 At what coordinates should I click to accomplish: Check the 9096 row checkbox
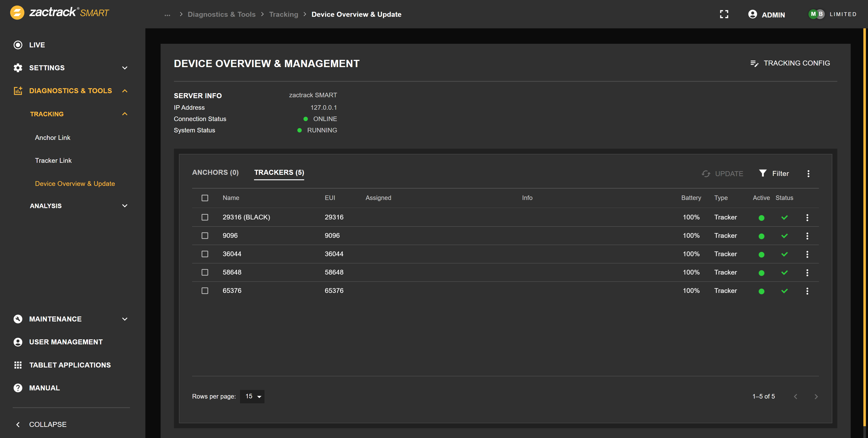tap(205, 236)
